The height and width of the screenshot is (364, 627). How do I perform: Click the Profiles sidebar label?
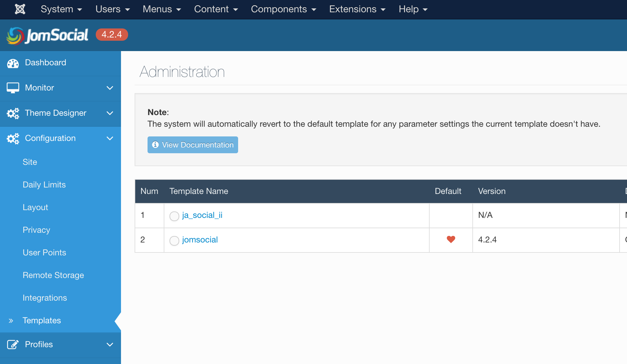click(x=39, y=344)
